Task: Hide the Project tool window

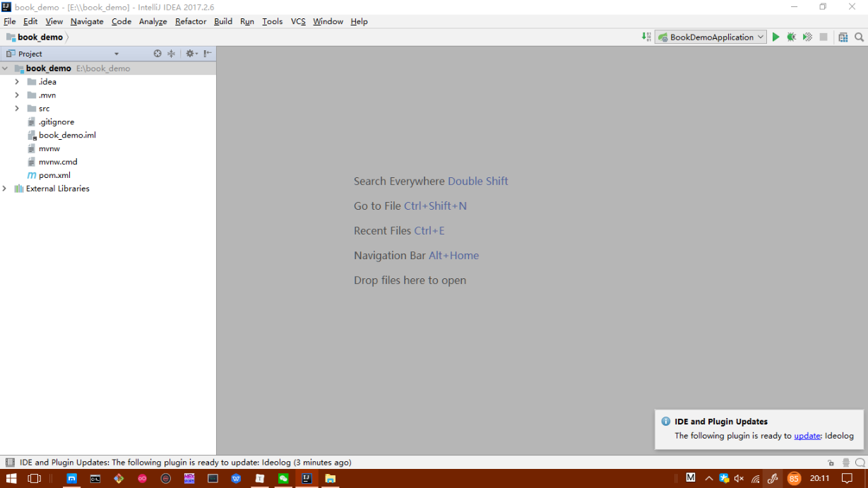Action: tap(208, 54)
